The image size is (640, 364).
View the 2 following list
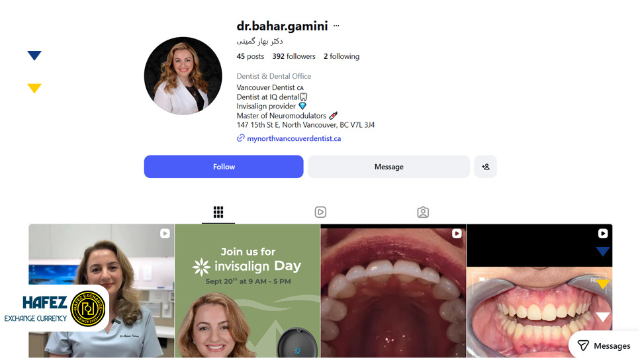[x=342, y=56]
